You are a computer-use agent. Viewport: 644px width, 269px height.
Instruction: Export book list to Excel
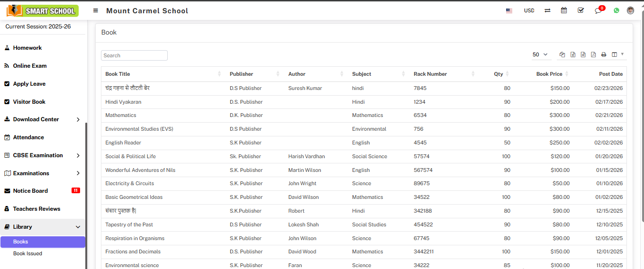click(x=572, y=55)
